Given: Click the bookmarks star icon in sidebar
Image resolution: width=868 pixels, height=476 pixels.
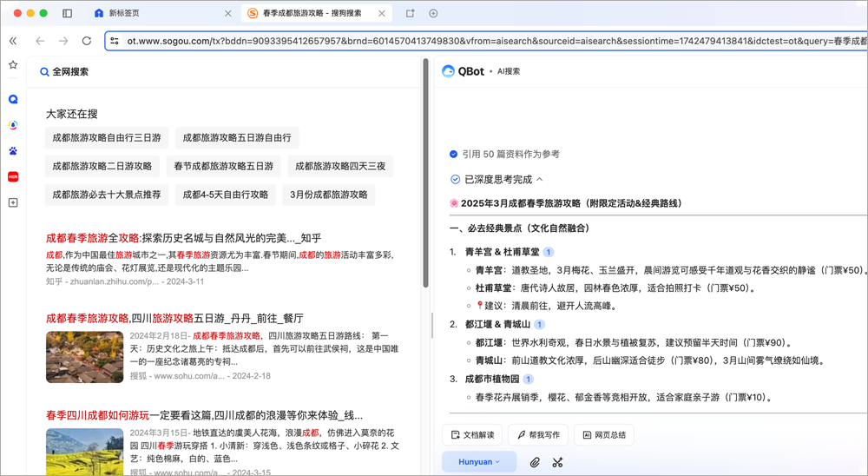Looking at the screenshot, I should [x=13, y=65].
